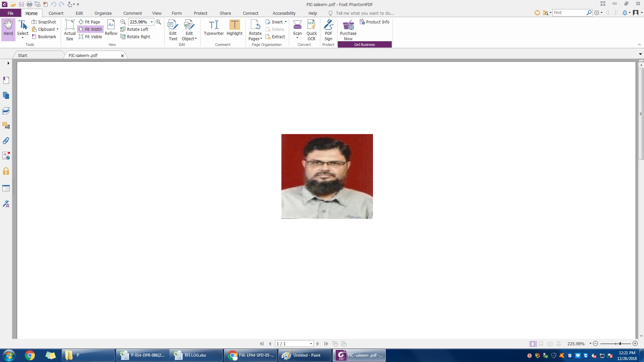Switch to the Convert ribbon tab

point(56,13)
